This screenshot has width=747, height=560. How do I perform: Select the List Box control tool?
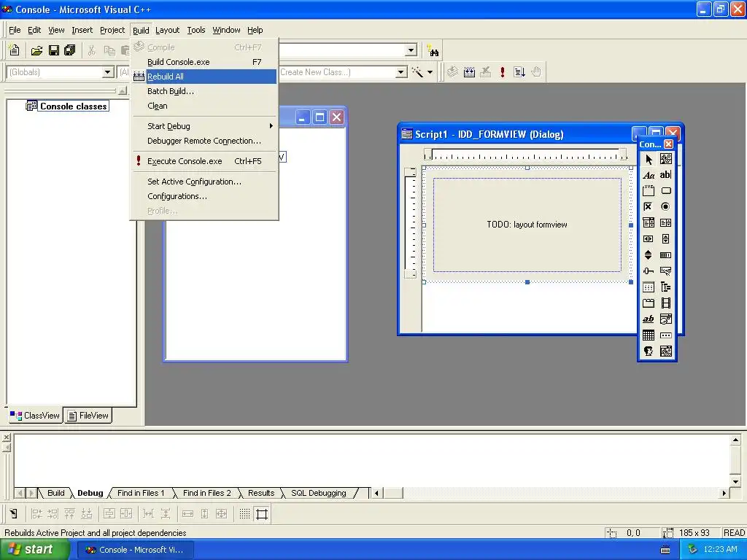coord(665,223)
